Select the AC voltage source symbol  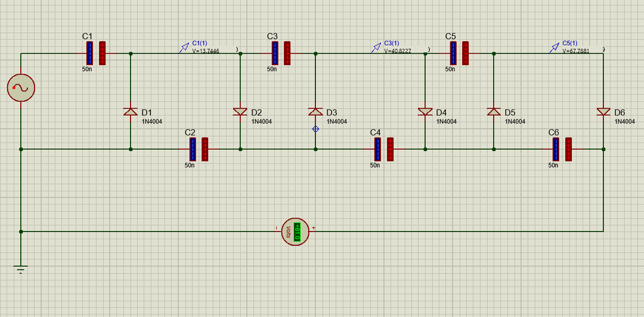pos(21,88)
